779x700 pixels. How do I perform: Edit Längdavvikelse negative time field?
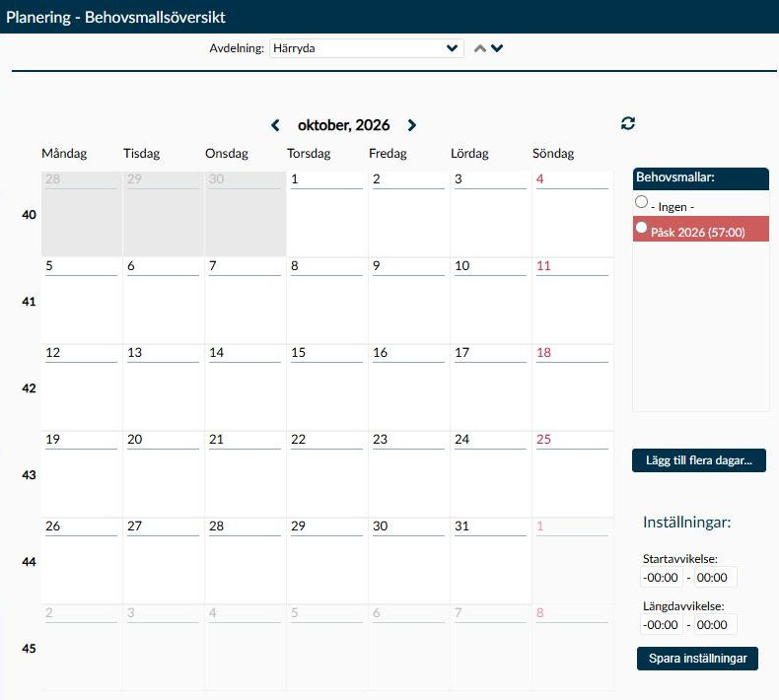click(x=661, y=624)
